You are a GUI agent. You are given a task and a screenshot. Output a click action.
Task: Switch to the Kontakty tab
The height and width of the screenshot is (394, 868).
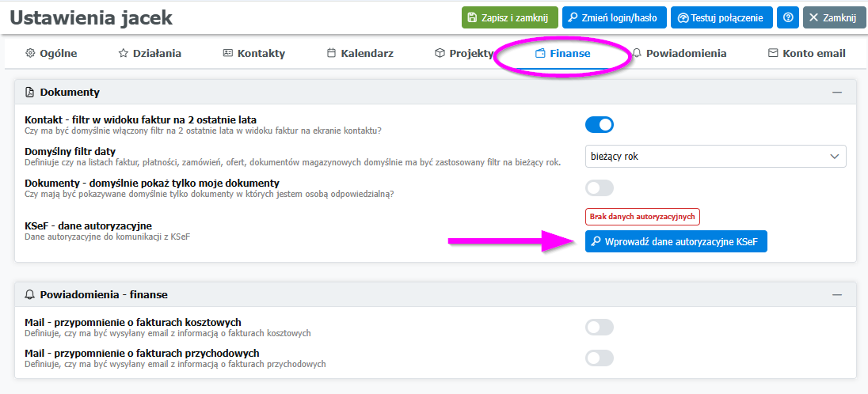(x=253, y=54)
